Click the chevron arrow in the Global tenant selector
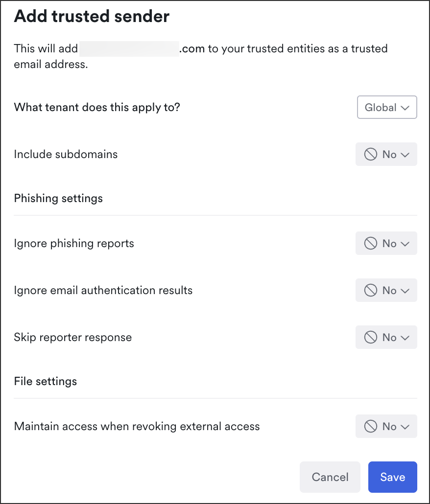Image resolution: width=430 pixels, height=504 pixels. pyautogui.click(x=405, y=108)
